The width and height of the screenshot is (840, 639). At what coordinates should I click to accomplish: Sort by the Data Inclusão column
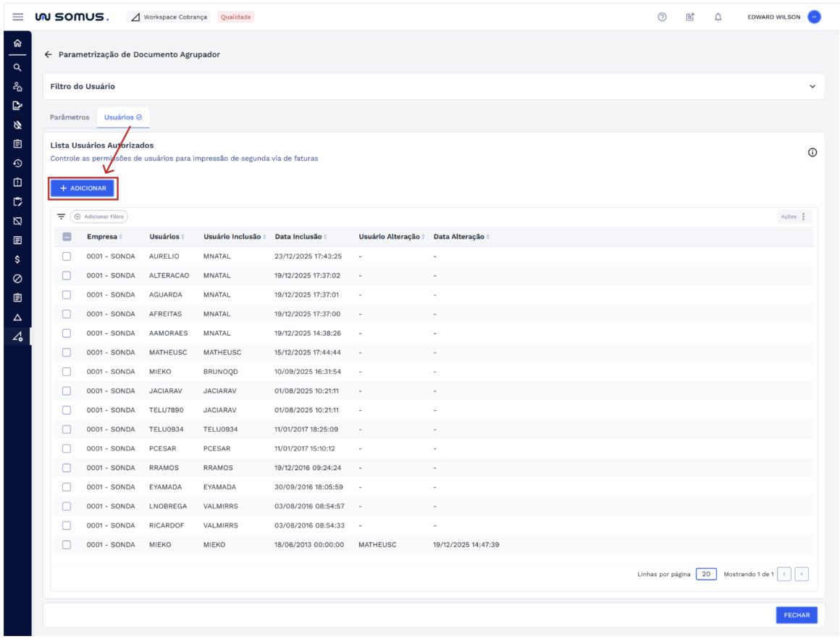[x=300, y=237]
